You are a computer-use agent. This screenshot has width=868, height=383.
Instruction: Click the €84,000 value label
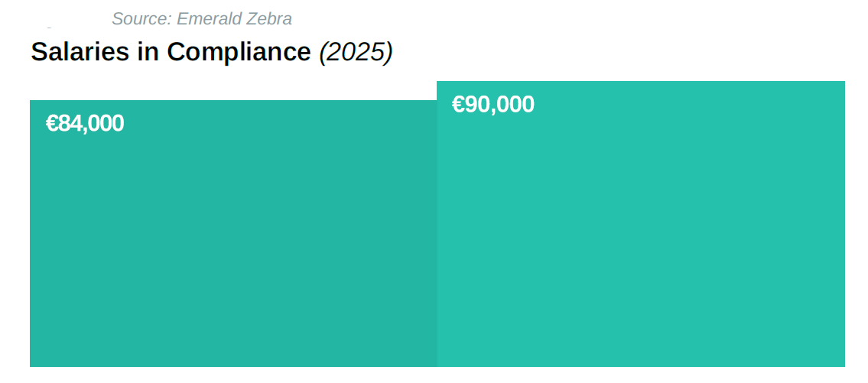tap(85, 123)
